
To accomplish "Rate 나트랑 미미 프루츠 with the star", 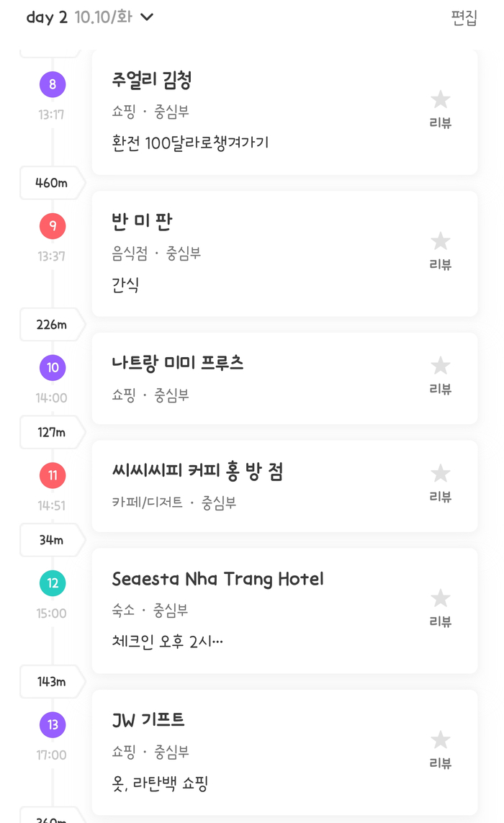I will click(440, 366).
